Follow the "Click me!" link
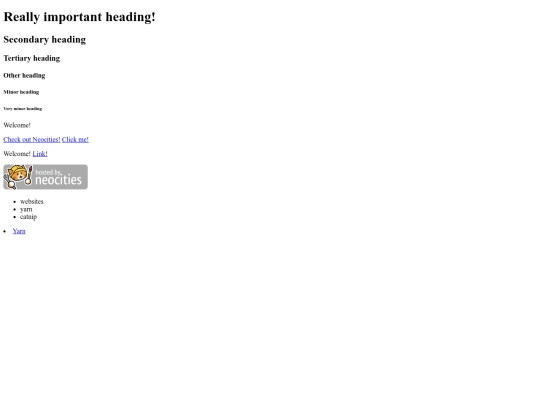This screenshot has height=405, width=540. click(75, 139)
